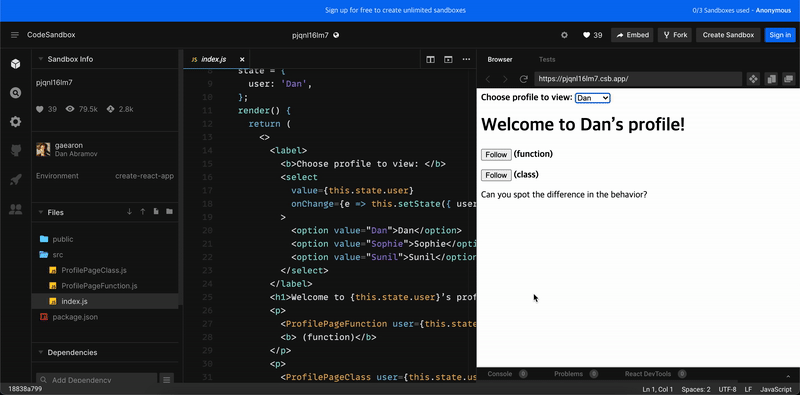The height and width of the screenshot is (395, 800).
Task: Open package.json file
Action: (x=105, y=317)
